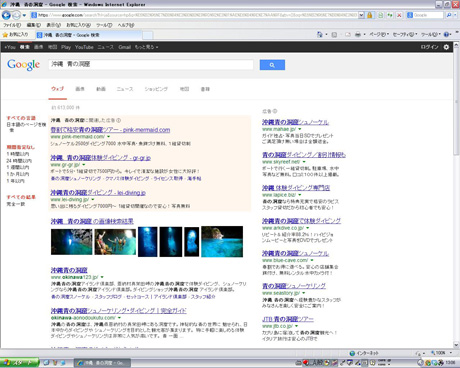Switch to the ニュース search tab
Image resolution: width=460 pixels, height=368 pixels.
[x=125, y=89]
